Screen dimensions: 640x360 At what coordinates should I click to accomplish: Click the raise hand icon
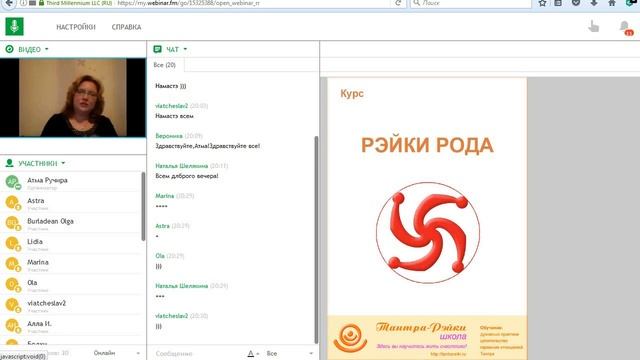coord(593,27)
